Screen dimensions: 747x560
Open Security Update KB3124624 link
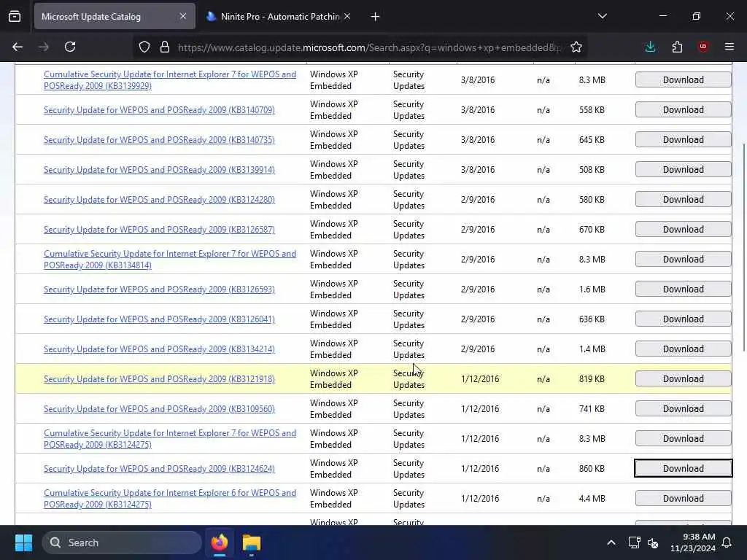click(x=159, y=469)
